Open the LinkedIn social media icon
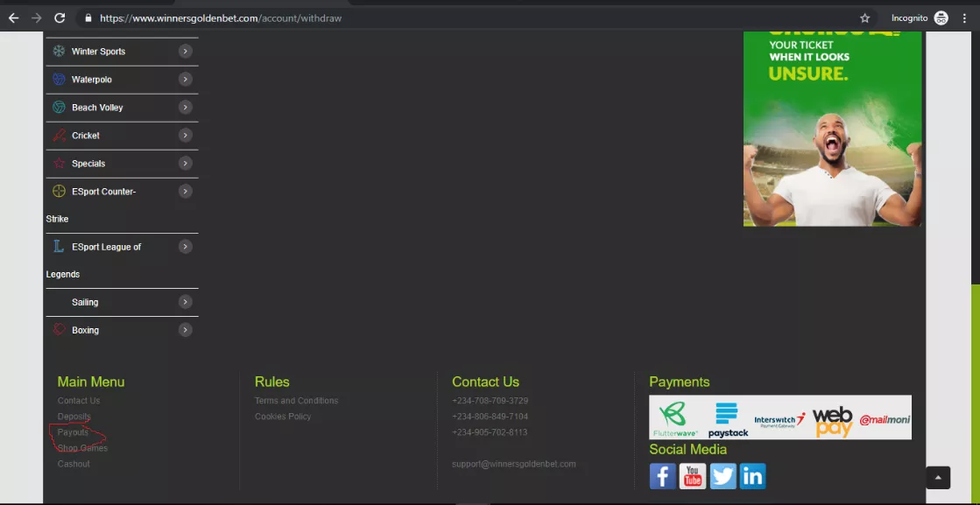This screenshot has height=505, width=980. [752, 476]
